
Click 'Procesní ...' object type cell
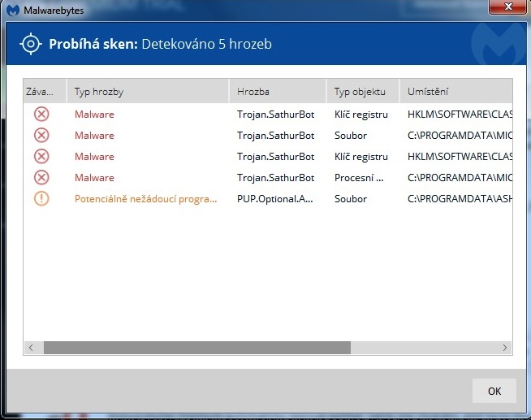[x=359, y=178]
